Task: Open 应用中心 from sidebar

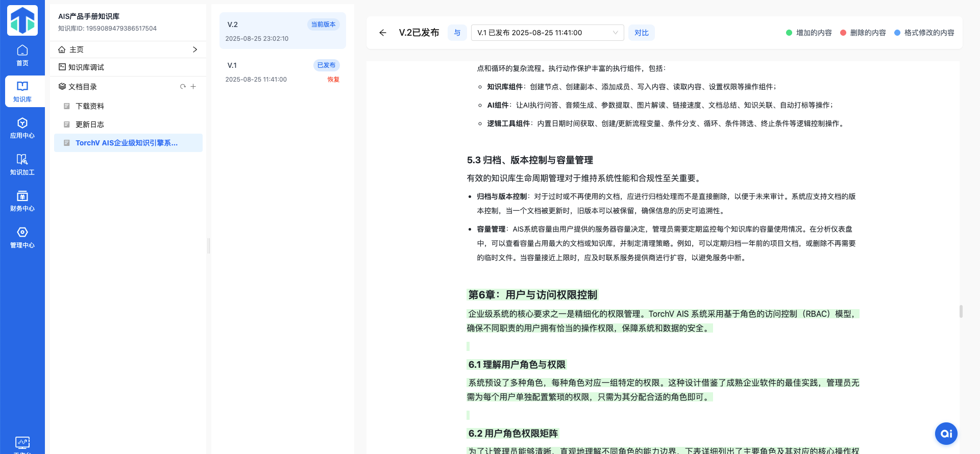Action: click(x=22, y=128)
